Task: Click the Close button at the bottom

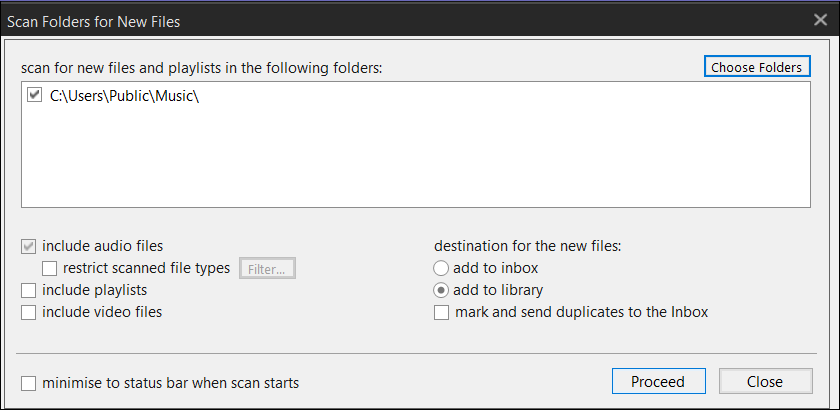Action: click(765, 382)
